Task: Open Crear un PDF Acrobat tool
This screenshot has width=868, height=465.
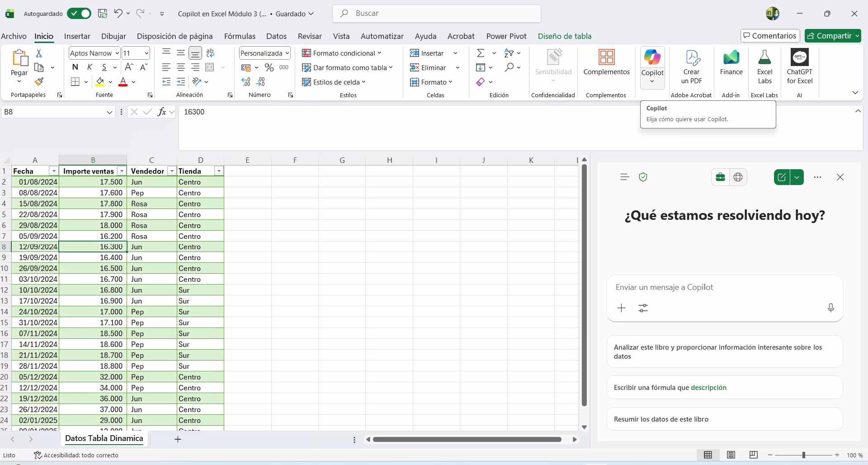Action: [692, 67]
